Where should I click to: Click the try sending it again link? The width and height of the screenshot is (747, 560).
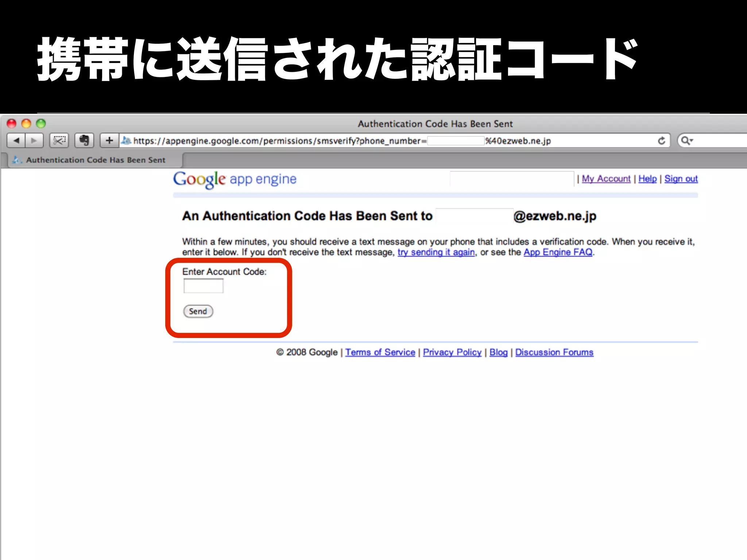(436, 252)
